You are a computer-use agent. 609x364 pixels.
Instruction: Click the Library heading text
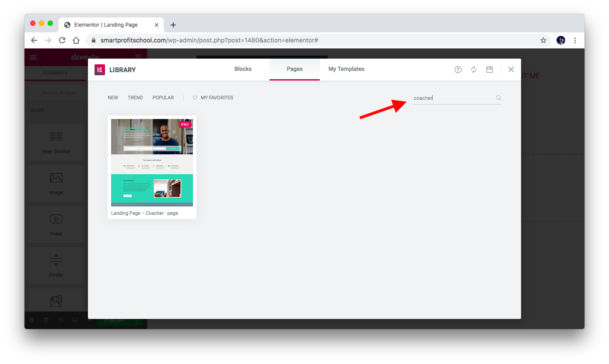(x=122, y=70)
